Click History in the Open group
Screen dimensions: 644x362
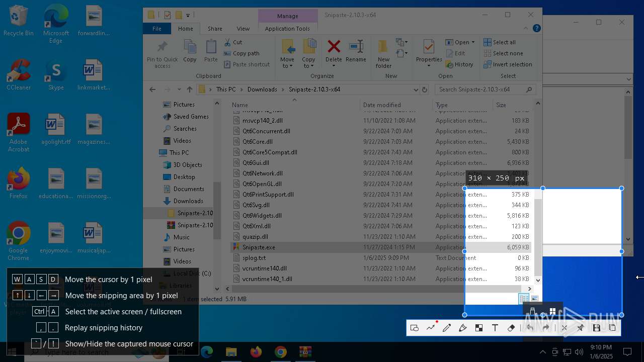pos(459,64)
